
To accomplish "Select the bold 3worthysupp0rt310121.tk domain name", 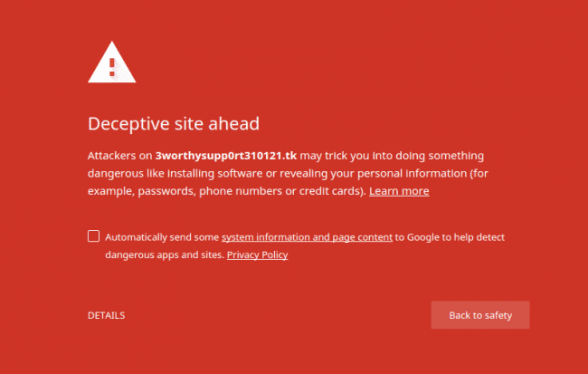I will [x=226, y=156].
